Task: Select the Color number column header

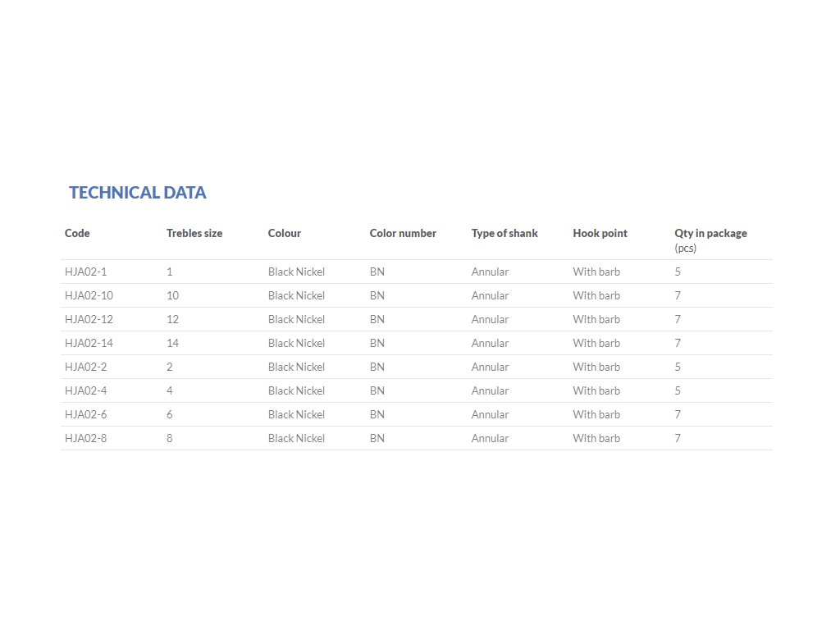Action: [403, 233]
